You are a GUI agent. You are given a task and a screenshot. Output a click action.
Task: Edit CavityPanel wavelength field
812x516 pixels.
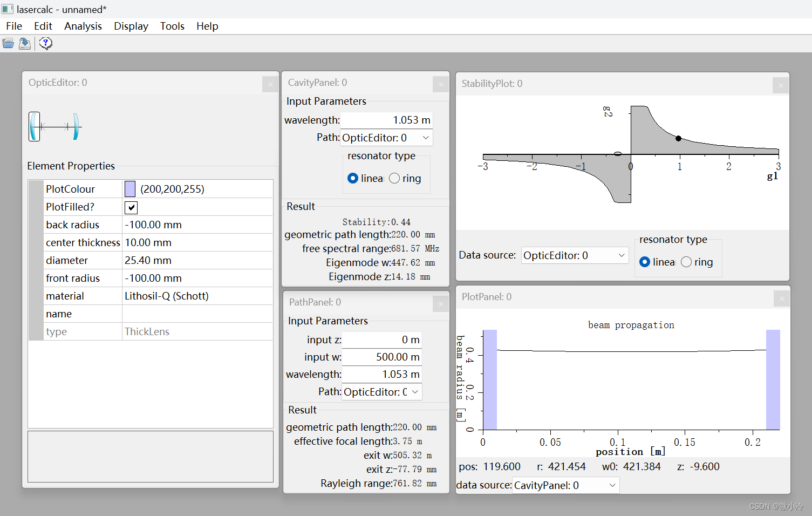pos(386,120)
